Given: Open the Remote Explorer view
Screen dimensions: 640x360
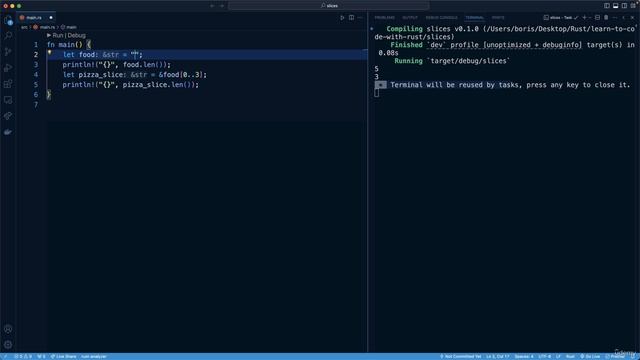Looking at the screenshot, I should pos(8,100).
